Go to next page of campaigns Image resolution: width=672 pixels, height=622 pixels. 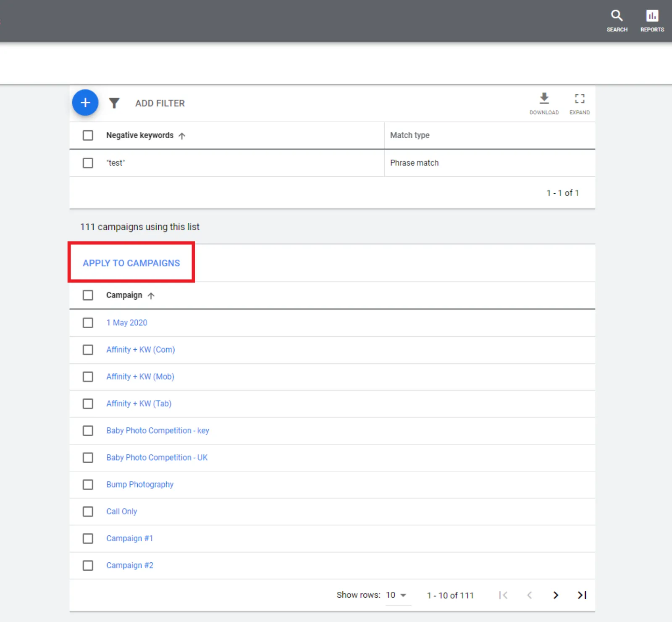(x=556, y=595)
